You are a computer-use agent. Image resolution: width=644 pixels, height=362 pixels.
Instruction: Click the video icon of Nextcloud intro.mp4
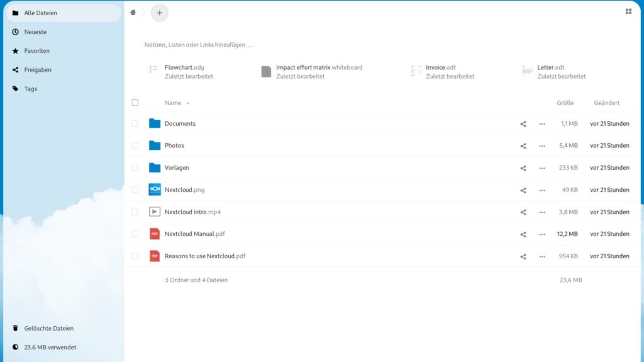(155, 212)
